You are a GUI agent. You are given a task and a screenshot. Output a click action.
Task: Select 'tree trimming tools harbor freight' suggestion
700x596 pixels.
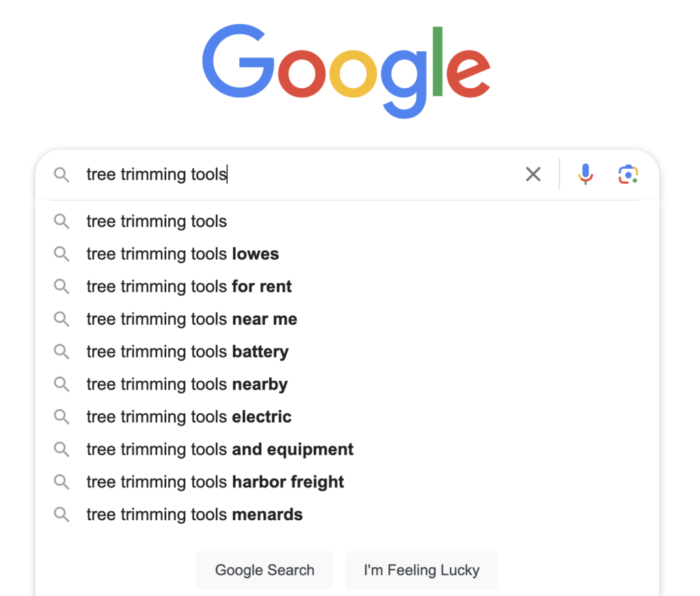click(215, 482)
